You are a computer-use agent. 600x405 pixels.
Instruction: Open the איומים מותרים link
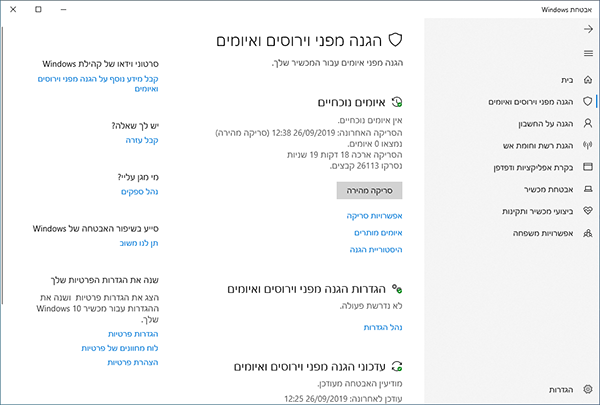[378, 233]
